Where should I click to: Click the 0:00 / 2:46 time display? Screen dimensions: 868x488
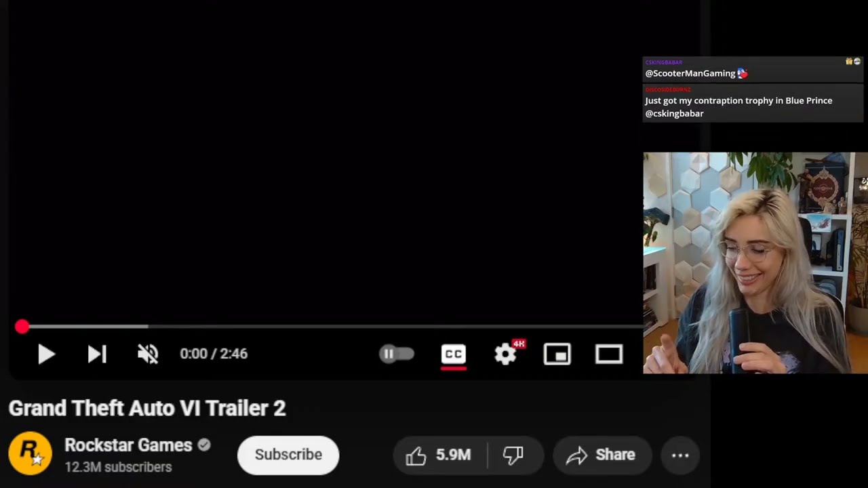click(x=214, y=354)
